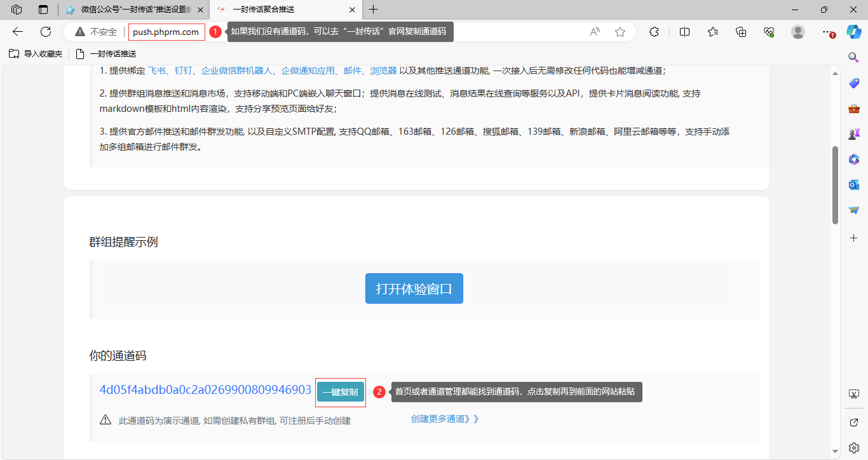This screenshot has width=868, height=460.
Task: Open sidebar Drop paper plane icon
Action: (854, 210)
